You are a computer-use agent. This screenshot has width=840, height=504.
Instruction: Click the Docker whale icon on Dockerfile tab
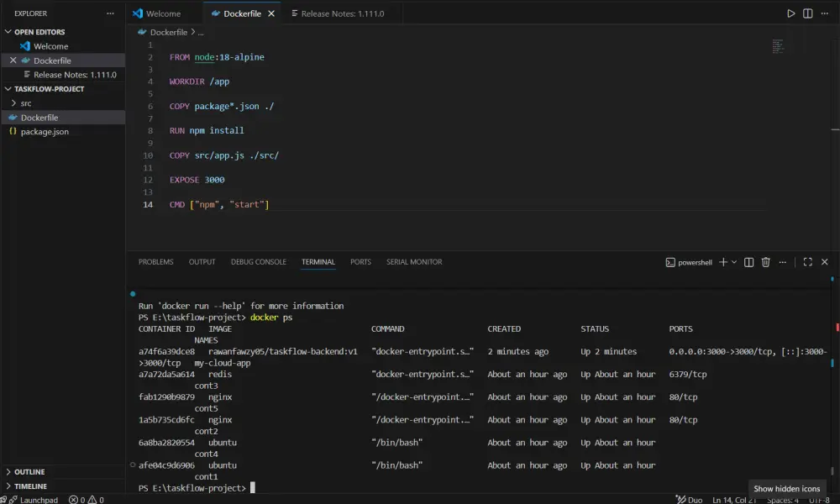tap(215, 13)
